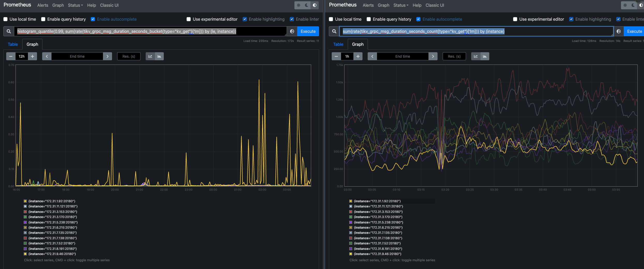Click the search icon beside left query
The image size is (644, 269).
point(9,31)
